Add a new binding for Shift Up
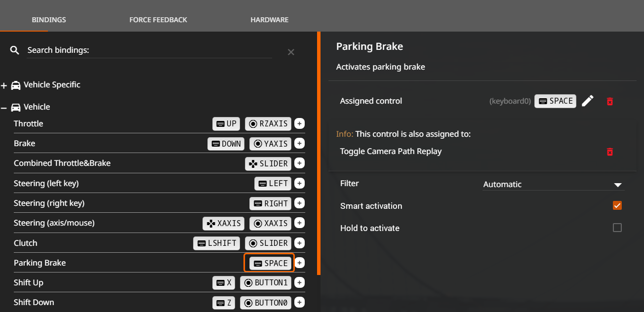Image resolution: width=644 pixels, height=312 pixels. (299, 282)
